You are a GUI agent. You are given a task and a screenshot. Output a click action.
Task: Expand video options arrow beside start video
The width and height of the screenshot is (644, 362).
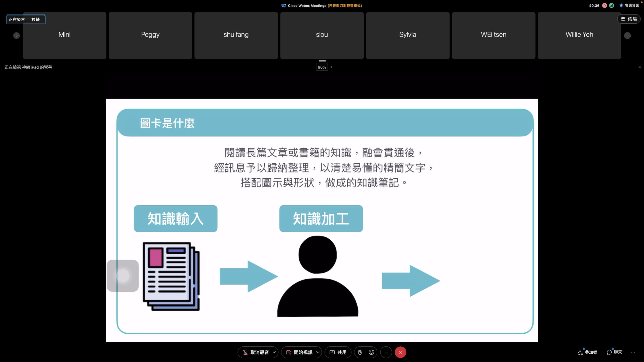[x=318, y=352]
